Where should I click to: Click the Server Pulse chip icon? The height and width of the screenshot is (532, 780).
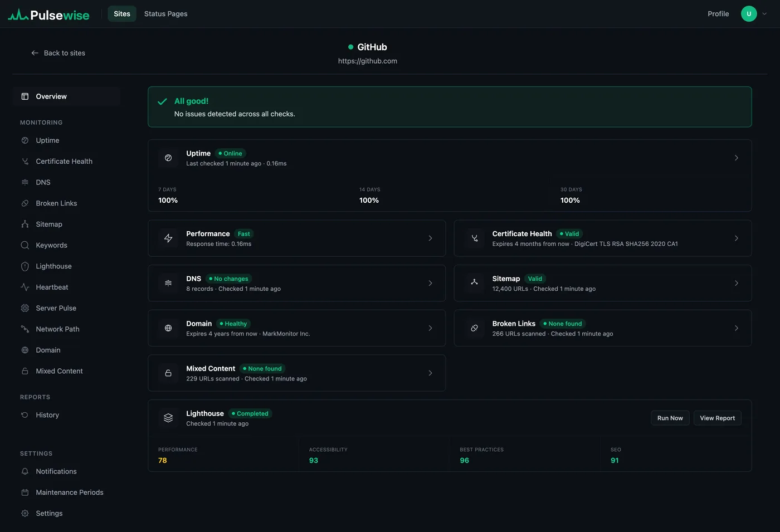(25, 308)
